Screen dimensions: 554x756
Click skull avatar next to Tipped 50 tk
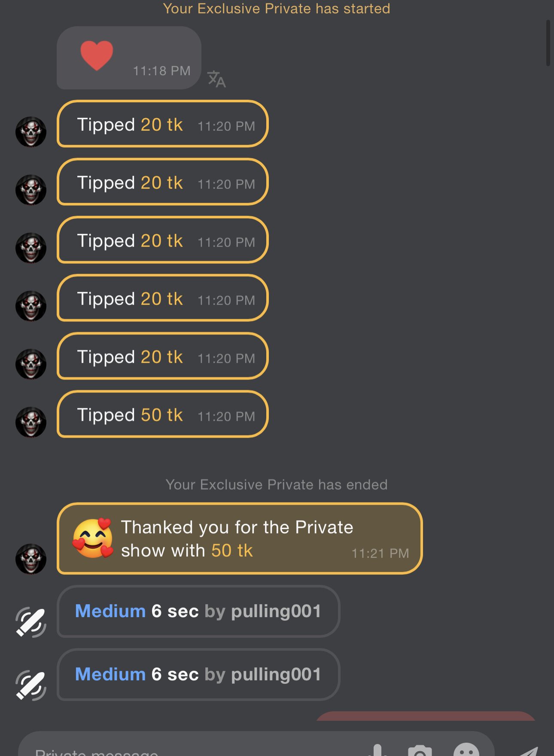click(x=31, y=422)
